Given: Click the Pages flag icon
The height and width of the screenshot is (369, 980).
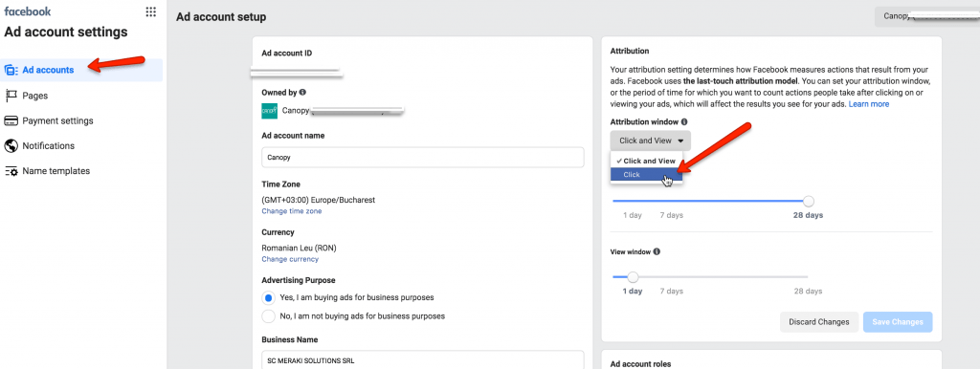Looking at the screenshot, I should [x=11, y=96].
